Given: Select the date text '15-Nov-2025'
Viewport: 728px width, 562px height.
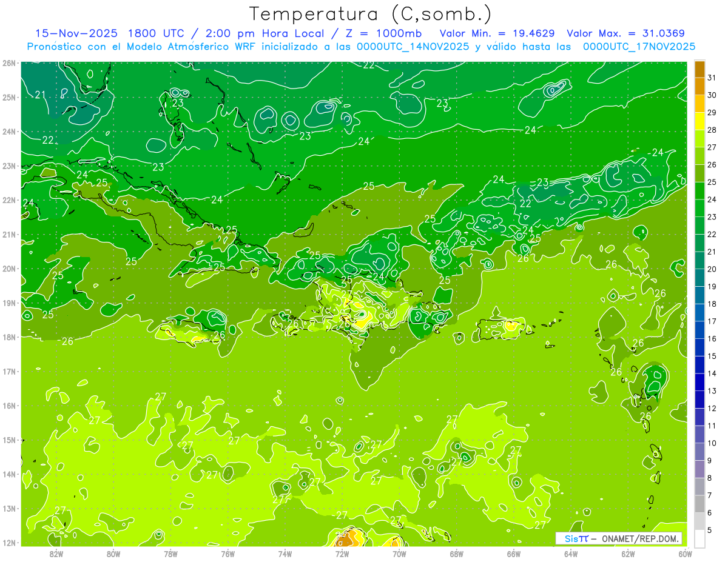Looking at the screenshot, I should 75,33.
